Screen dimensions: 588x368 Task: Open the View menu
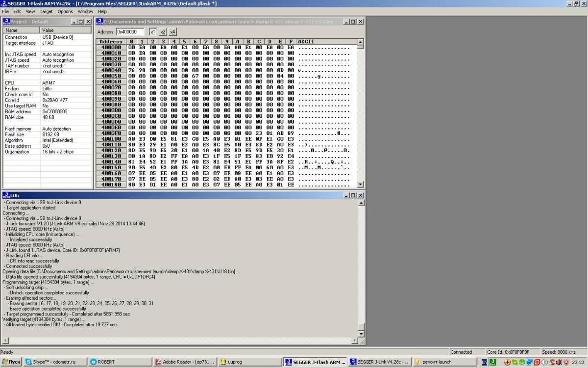30,11
